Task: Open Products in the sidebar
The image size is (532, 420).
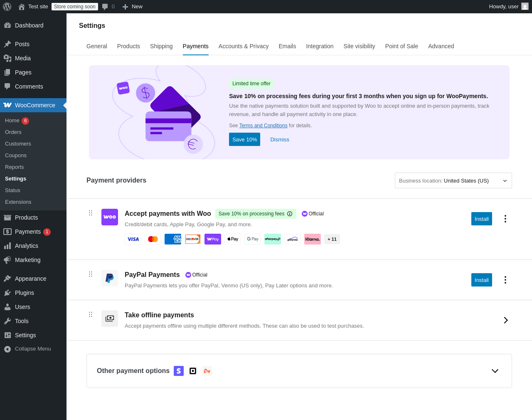Action: 33,217
